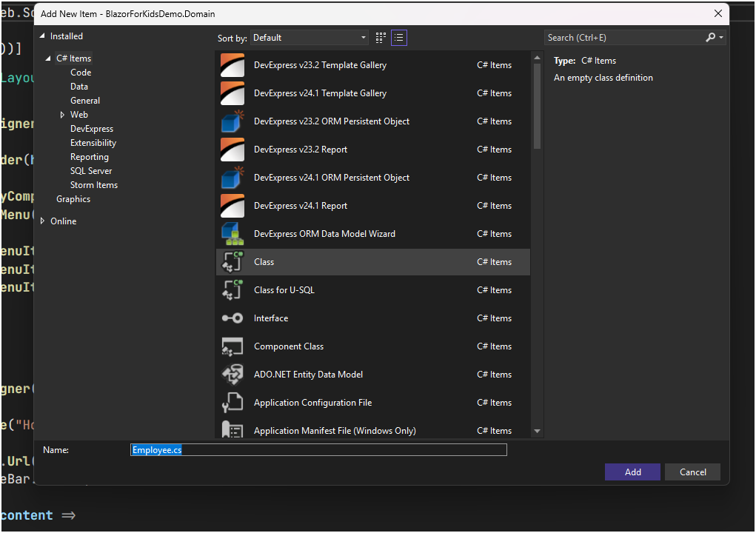The image size is (756, 533).
Task: Click the Cancel button
Action: coord(692,472)
